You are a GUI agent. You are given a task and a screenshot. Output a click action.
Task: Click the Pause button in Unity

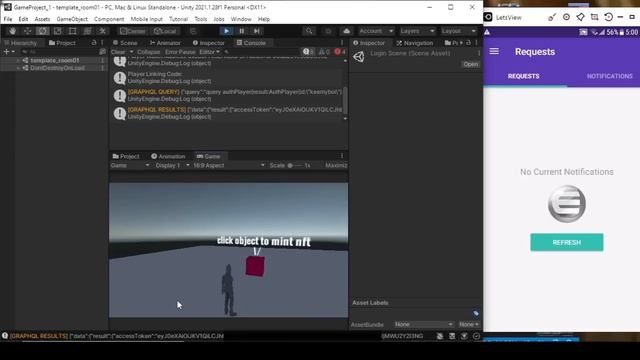click(x=242, y=31)
